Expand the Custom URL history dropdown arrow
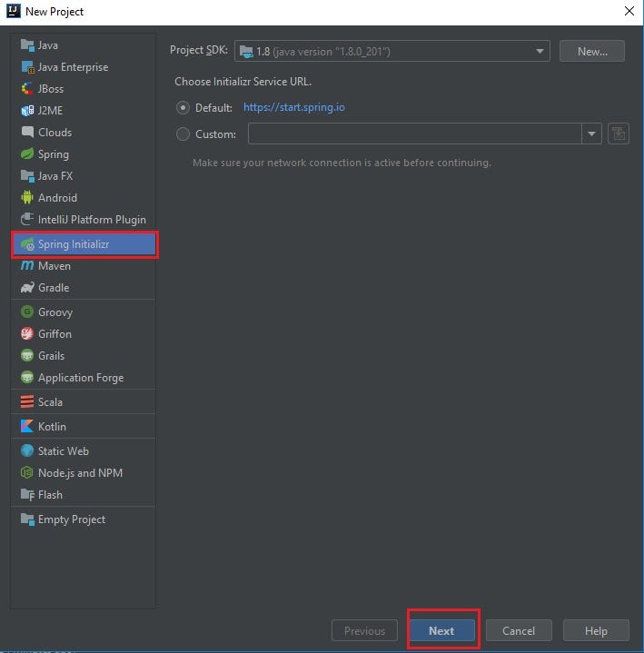This screenshot has height=653, width=644. click(x=591, y=134)
